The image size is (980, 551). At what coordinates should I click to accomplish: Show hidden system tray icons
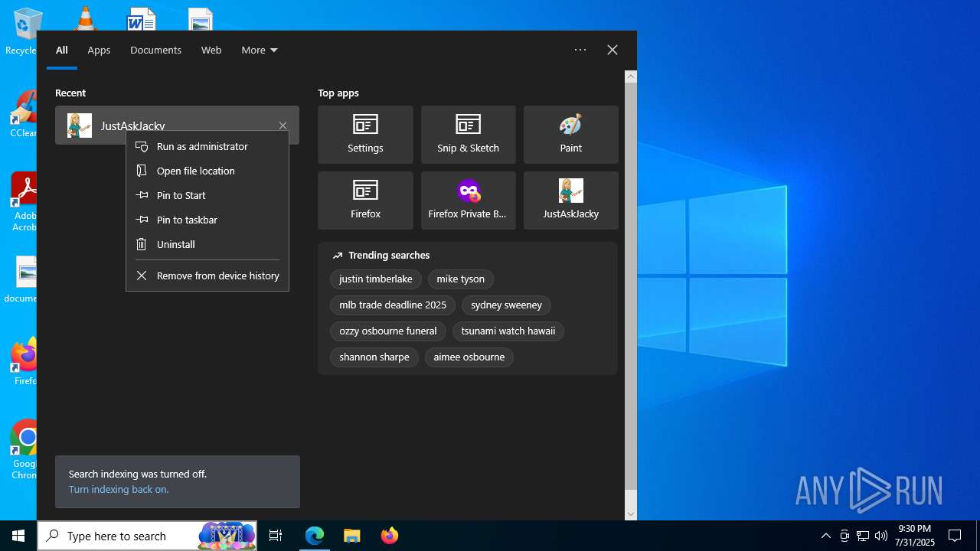[x=825, y=536]
